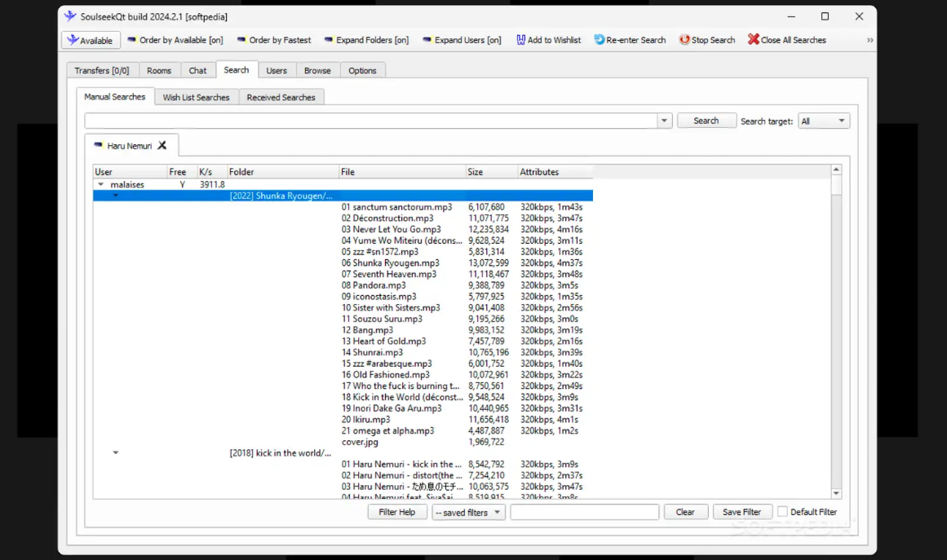Sort by Free column header
947x560 pixels.
183,172
